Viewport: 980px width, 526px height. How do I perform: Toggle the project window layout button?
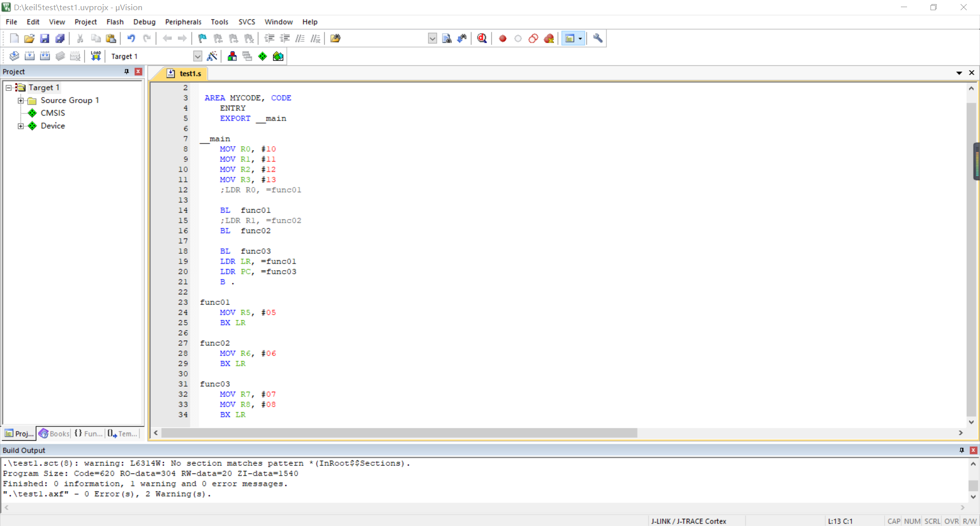570,38
